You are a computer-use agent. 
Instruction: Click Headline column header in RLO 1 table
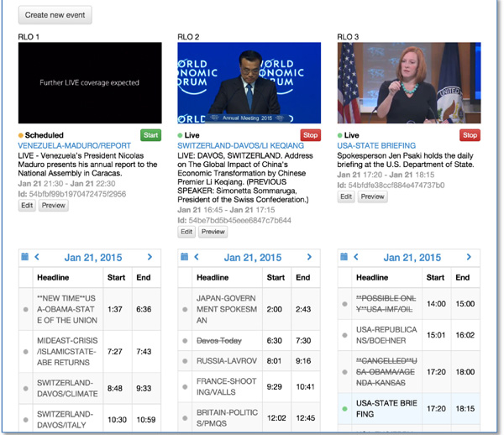coord(53,278)
